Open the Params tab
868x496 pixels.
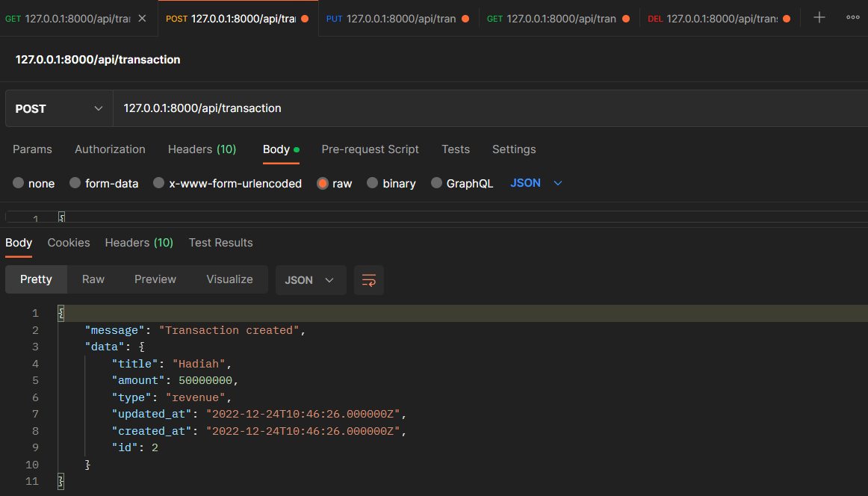point(32,149)
